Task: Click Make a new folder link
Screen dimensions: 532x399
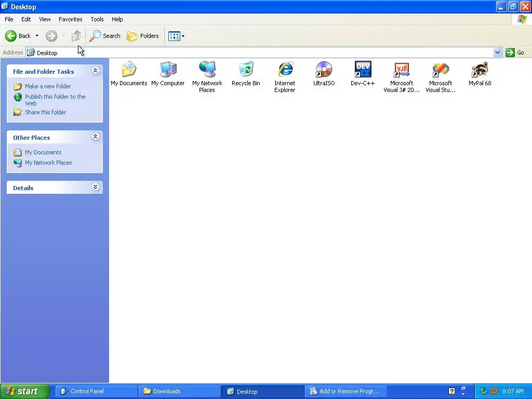Action: (x=48, y=86)
